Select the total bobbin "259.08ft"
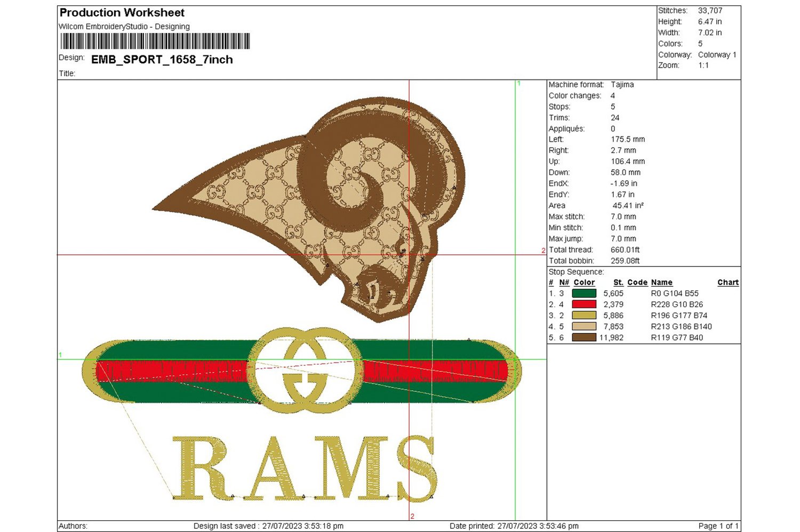This screenshot has width=800, height=532. pos(625,261)
